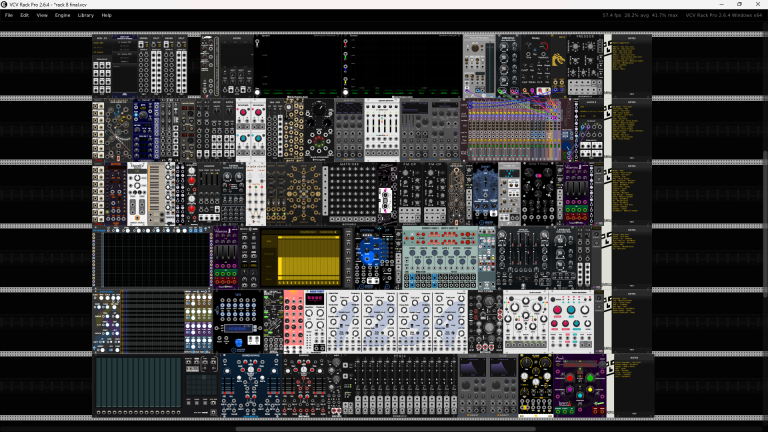Click the purple fader module in row four
This screenshot has height=432, width=768.
(225, 258)
